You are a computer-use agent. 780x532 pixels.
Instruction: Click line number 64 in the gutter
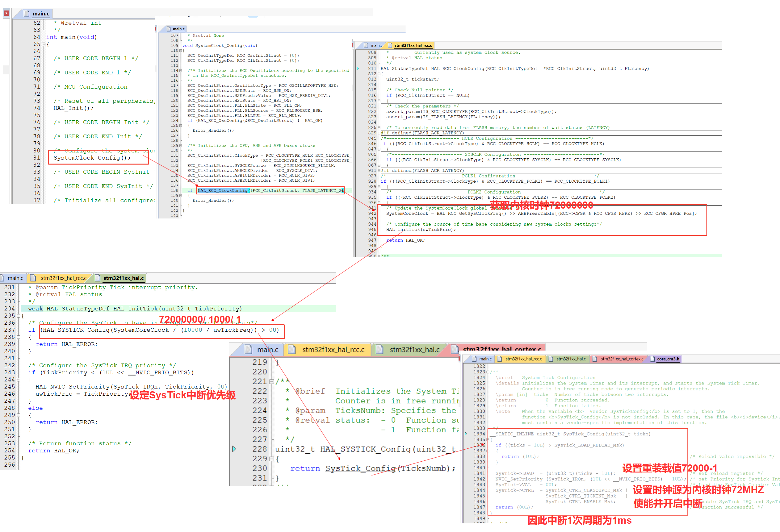tap(36, 37)
